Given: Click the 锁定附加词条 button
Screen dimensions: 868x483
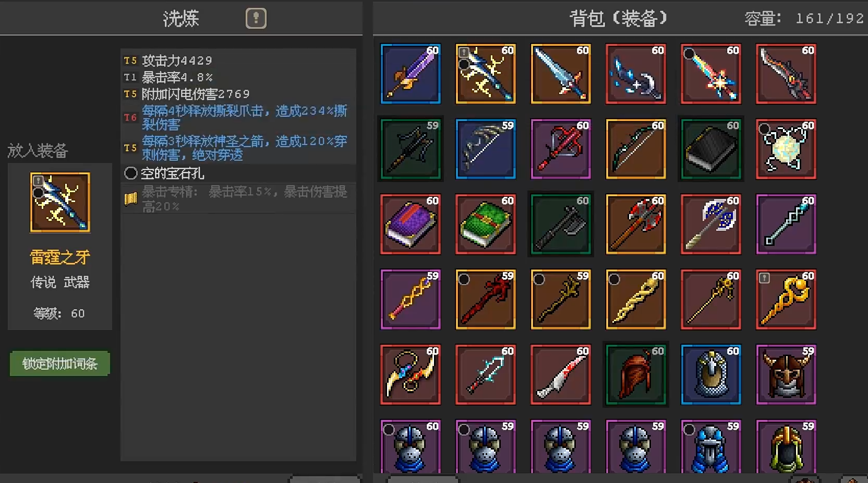Looking at the screenshot, I should tap(60, 363).
